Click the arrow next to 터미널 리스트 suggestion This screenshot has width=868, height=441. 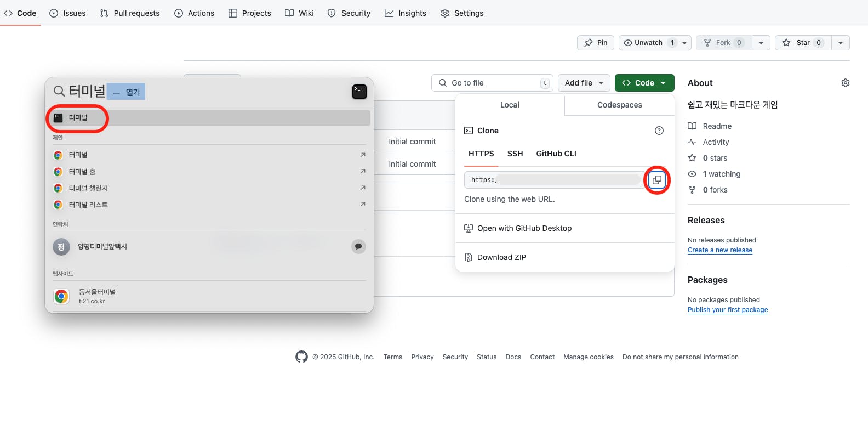tap(363, 205)
